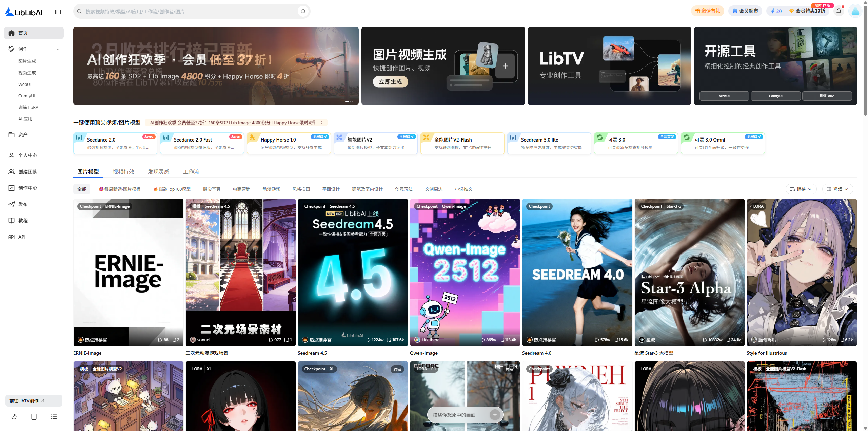This screenshot has width=868, height=431.
Task: Click the lightning points balance 20
Action: [x=776, y=11]
